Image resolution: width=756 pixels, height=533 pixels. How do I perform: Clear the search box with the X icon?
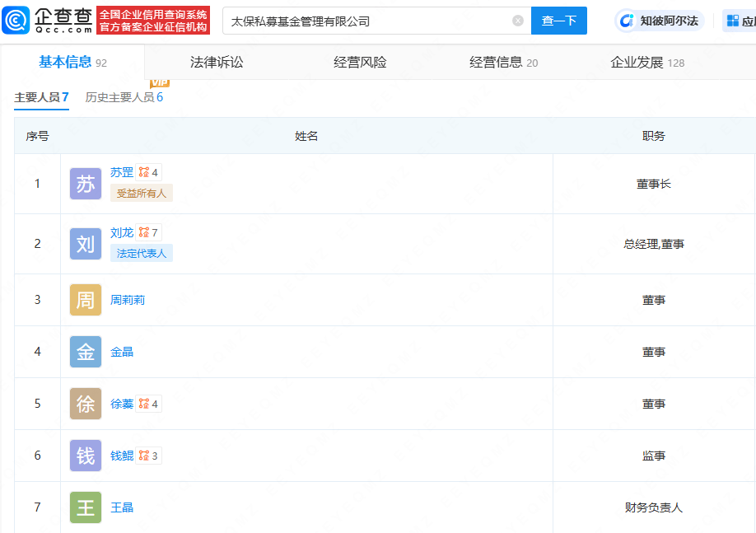(518, 21)
